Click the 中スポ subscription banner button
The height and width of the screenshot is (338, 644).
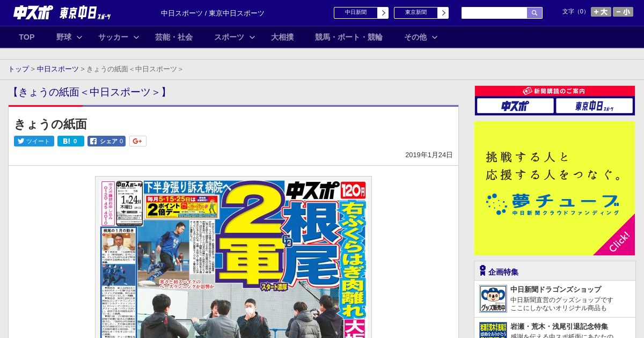pyautogui.click(x=515, y=106)
